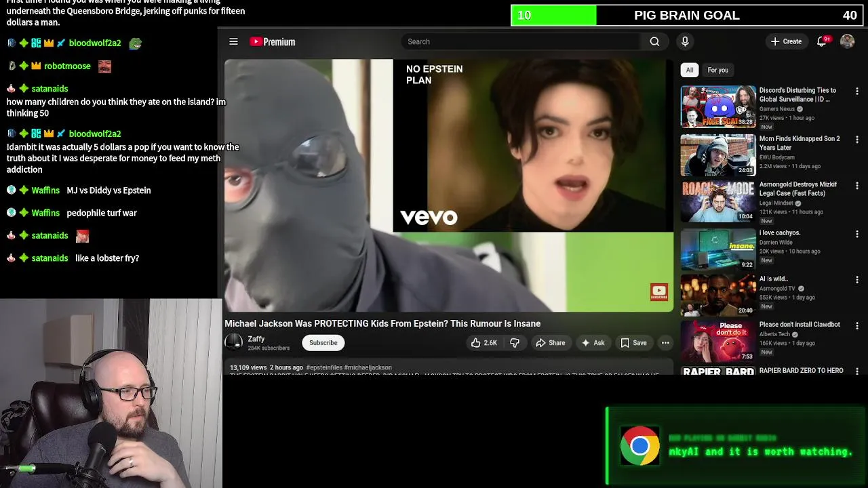Open the Zaffy channel name link
Image resolution: width=868 pixels, height=488 pixels.
[x=256, y=339]
